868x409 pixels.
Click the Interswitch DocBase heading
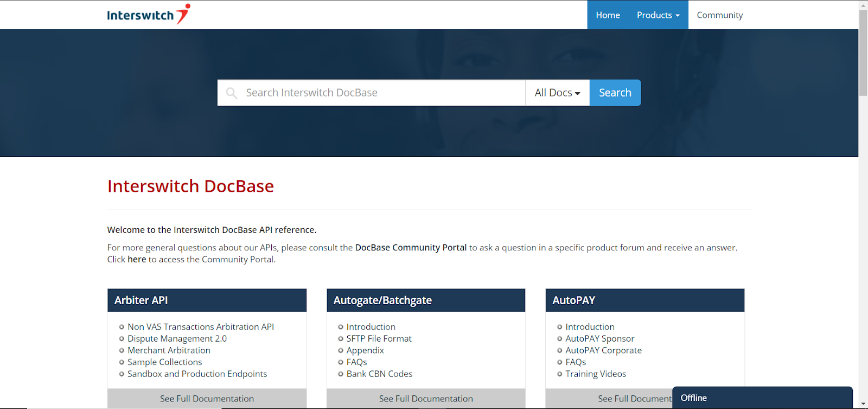click(x=190, y=186)
